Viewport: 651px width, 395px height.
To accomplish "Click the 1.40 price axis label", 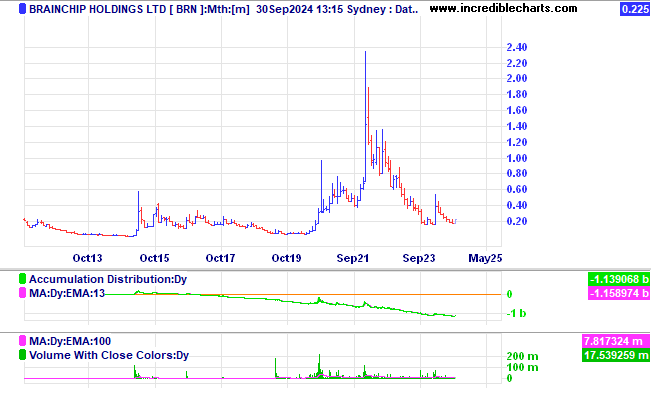I will pos(516,126).
